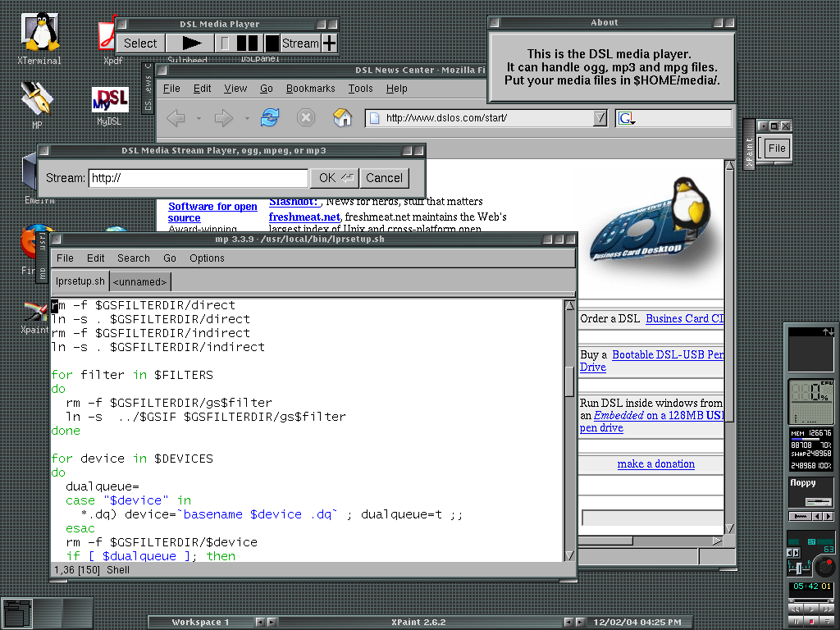Click the memory monitor dock applet
This screenshot has height=630, width=840.
pyautogui.click(x=811, y=449)
